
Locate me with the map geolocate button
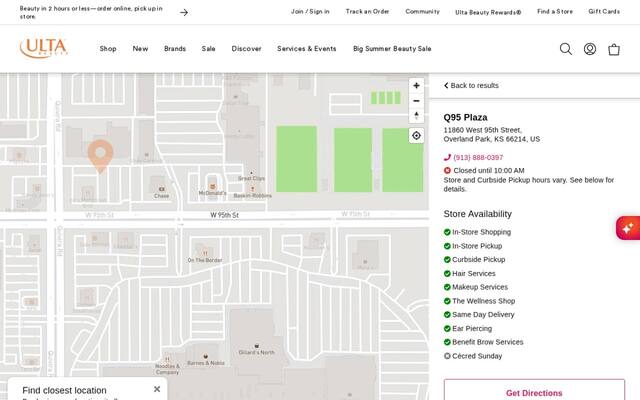pos(416,136)
